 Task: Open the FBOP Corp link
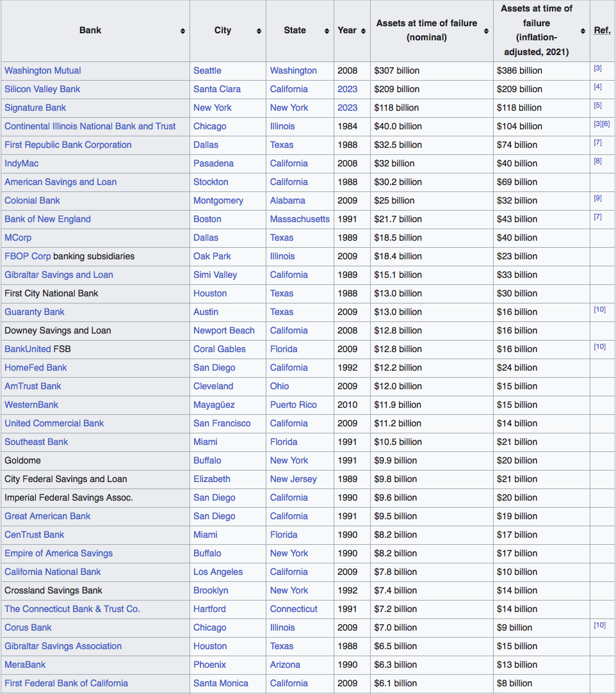pos(28,256)
